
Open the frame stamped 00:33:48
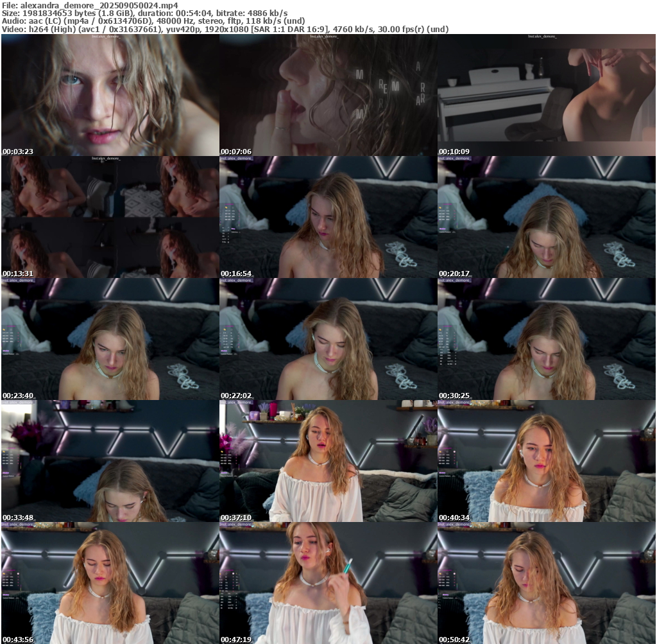[x=110, y=461]
